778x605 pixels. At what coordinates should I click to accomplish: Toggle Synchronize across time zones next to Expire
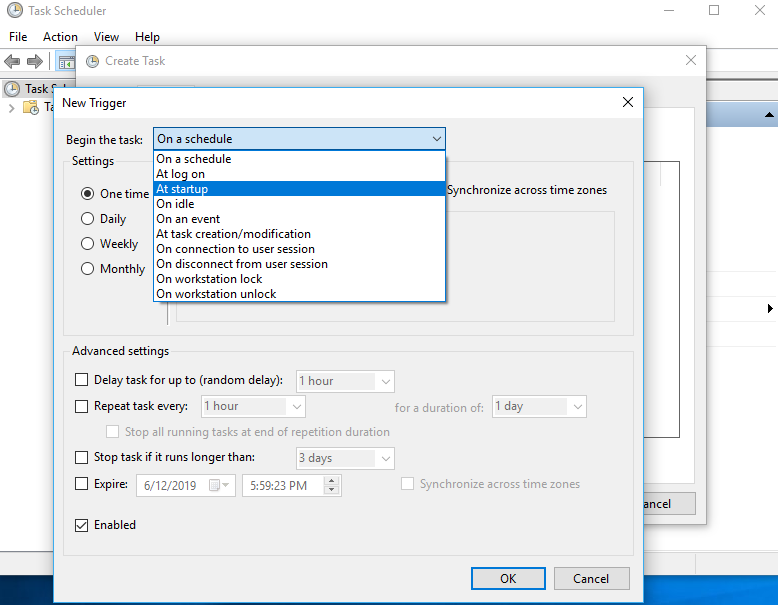point(407,484)
